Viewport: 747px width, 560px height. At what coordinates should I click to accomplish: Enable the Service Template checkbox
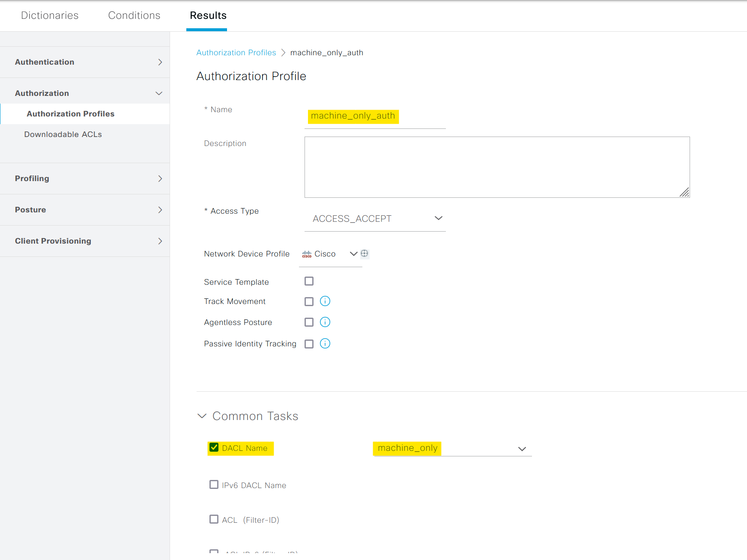pyautogui.click(x=309, y=281)
